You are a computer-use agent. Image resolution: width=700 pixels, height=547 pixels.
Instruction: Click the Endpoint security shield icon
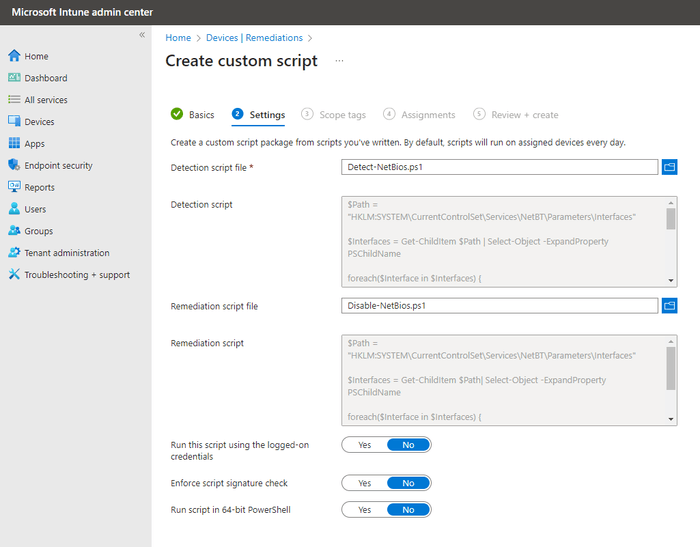(14, 165)
